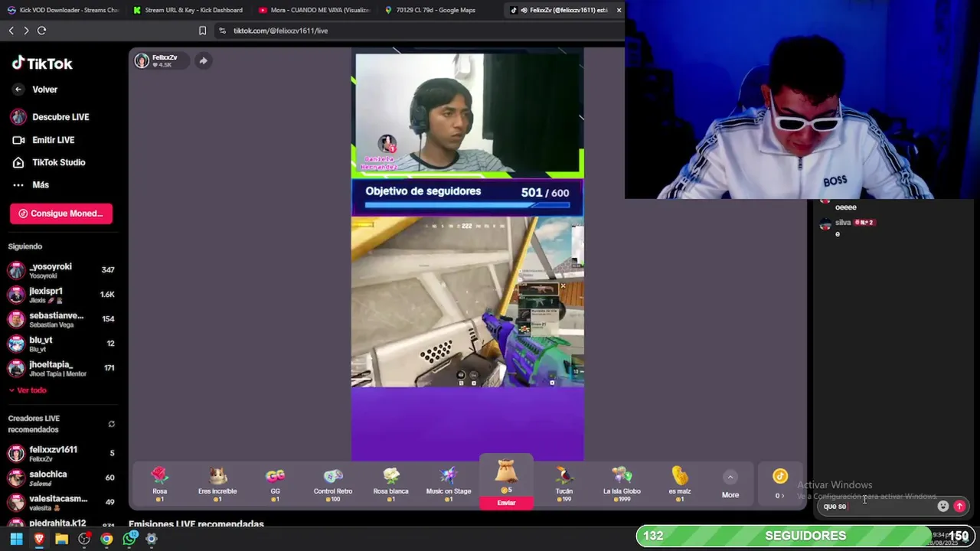Click the share arrow next to FelixxZv
This screenshot has width=980, height=551.
coord(203,60)
